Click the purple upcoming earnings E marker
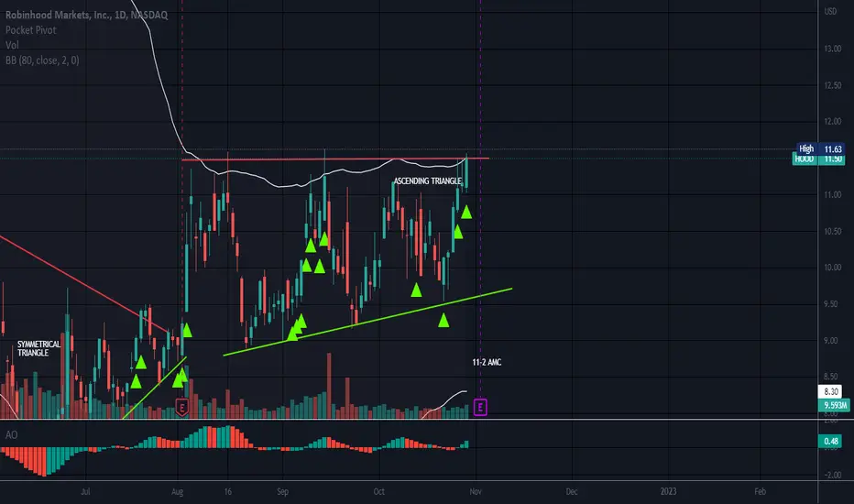854x504 pixels. [480, 407]
